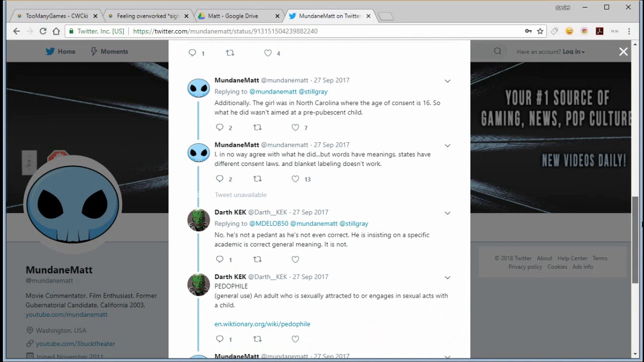Reply to Darth KEK's PEDOPHILE definition tweet
This screenshot has height=362, width=644.
coord(220,339)
